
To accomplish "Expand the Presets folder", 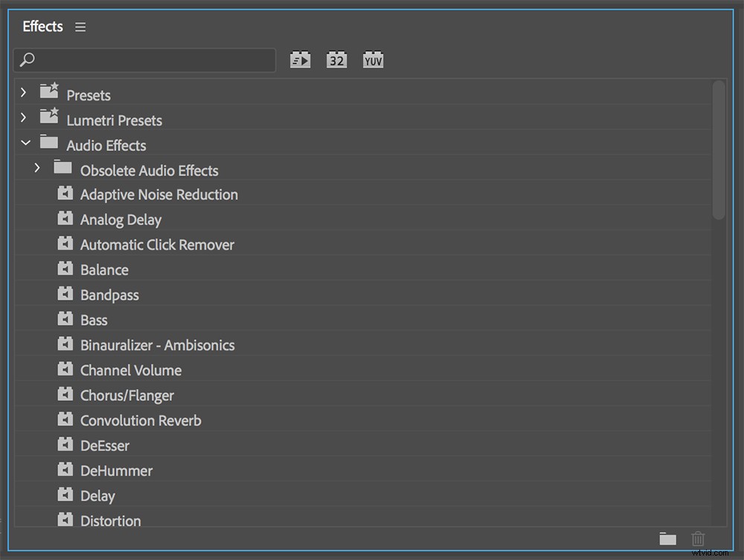I will (24, 93).
